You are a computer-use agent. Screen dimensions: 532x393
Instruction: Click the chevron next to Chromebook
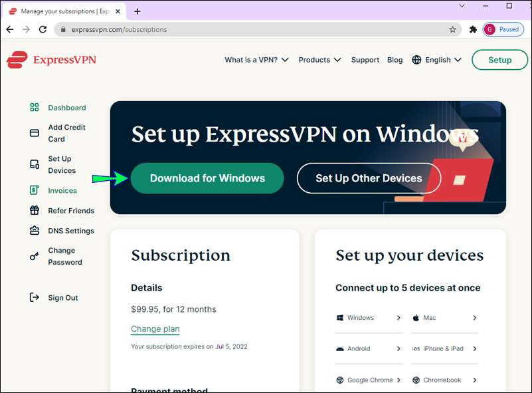click(x=474, y=380)
